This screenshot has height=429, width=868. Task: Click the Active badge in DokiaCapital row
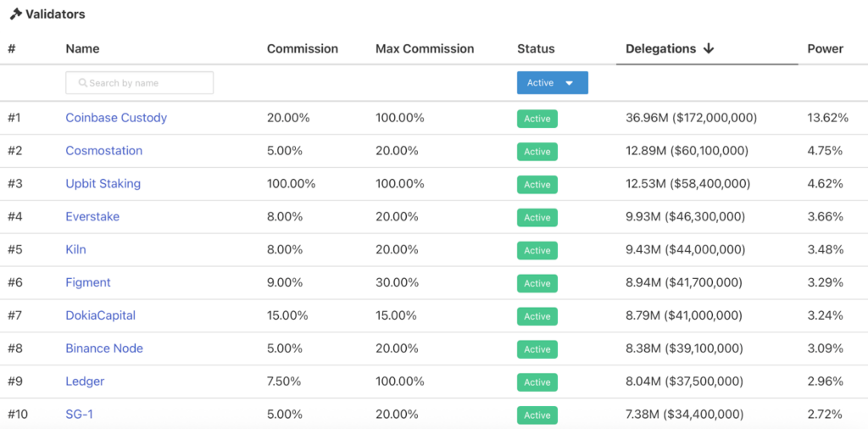pyautogui.click(x=537, y=316)
